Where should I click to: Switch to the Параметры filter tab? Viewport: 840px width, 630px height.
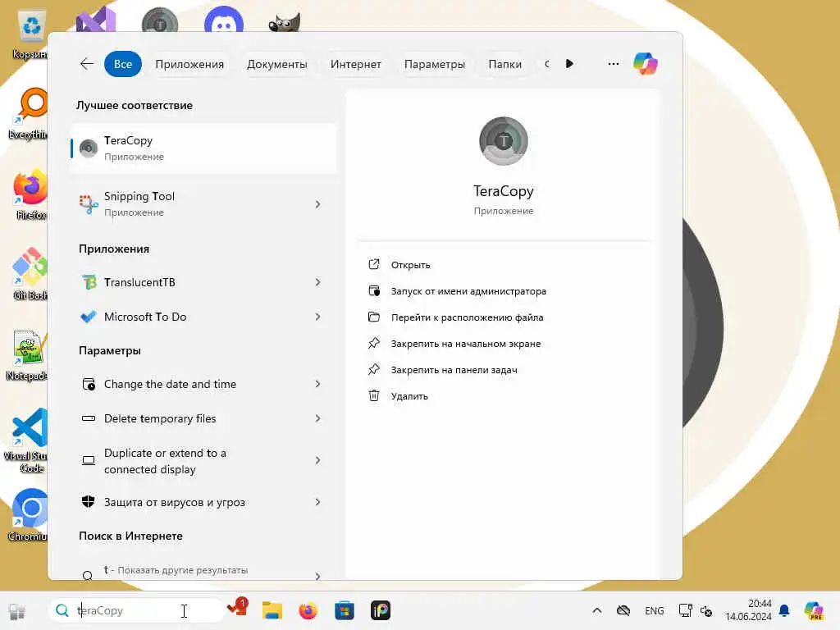click(x=435, y=64)
